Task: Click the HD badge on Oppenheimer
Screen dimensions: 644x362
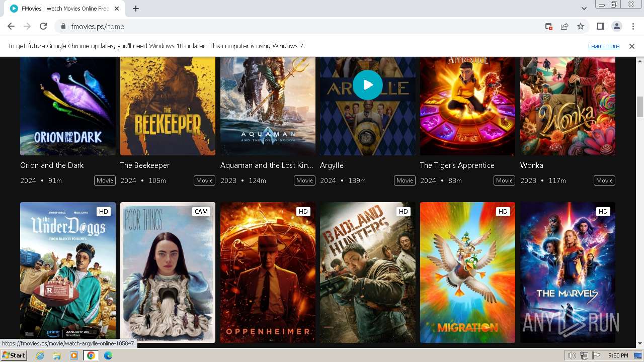Action: [303, 212]
